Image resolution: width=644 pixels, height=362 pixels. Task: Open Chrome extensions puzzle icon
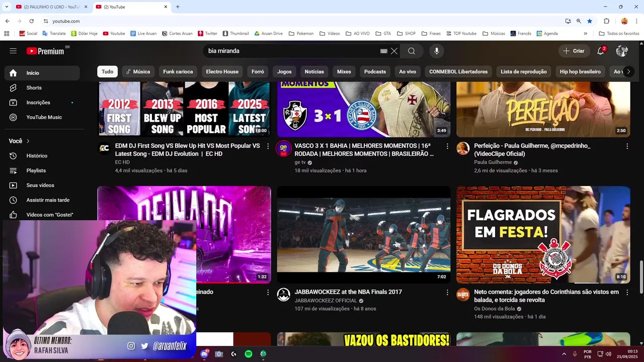tap(606, 21)
